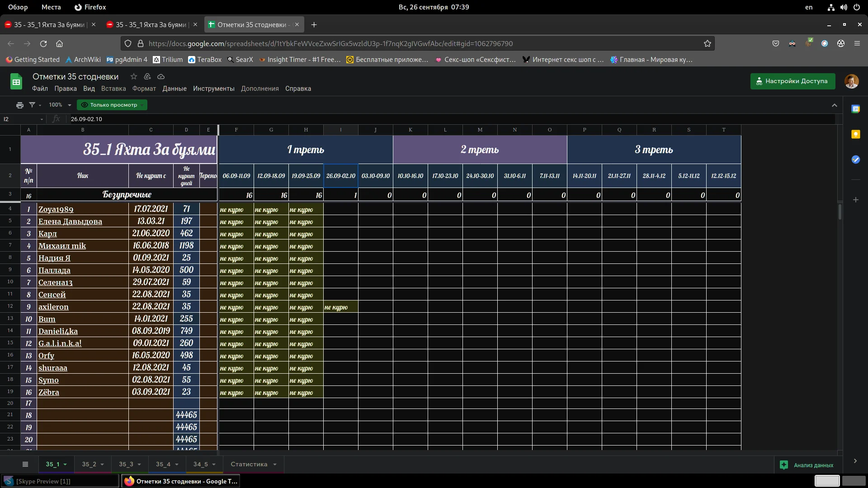
Task: Star the spreadsheet title
Action: 133,76
